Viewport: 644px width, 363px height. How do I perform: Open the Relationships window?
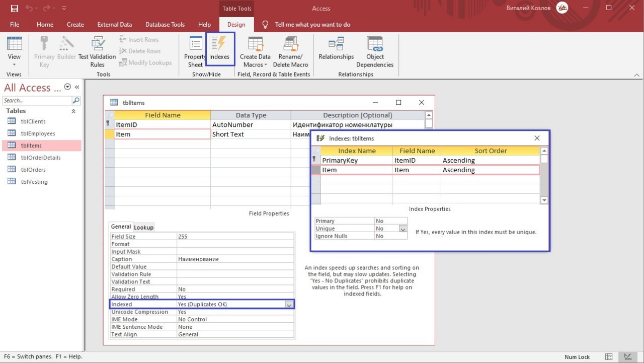coord(336,49)
